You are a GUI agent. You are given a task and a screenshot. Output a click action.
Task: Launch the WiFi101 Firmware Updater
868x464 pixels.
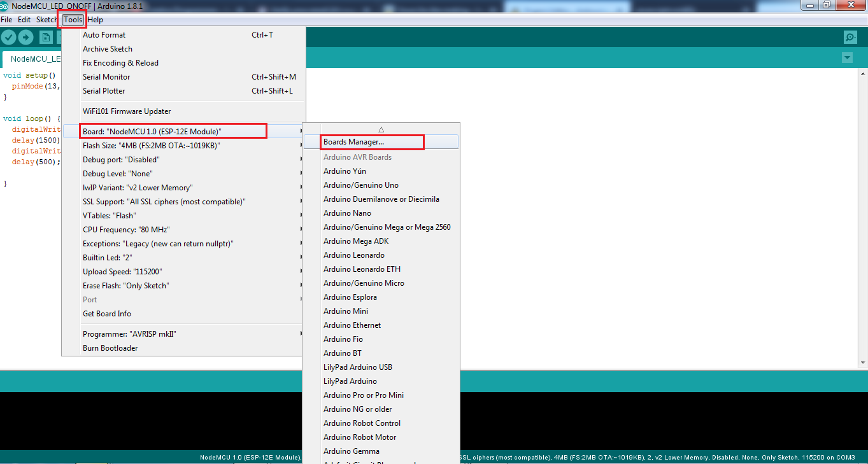pos(126,111)
